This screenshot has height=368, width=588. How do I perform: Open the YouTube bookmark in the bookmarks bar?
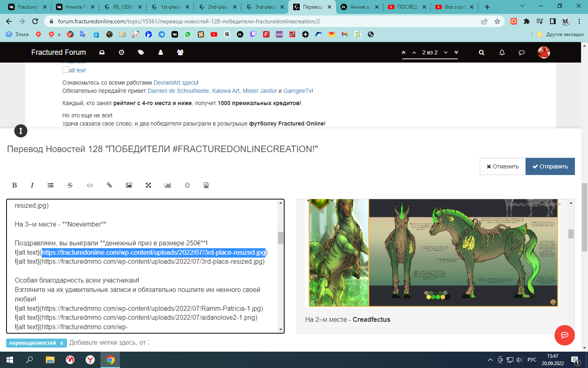pyautogui.click(x=214, y=34)
